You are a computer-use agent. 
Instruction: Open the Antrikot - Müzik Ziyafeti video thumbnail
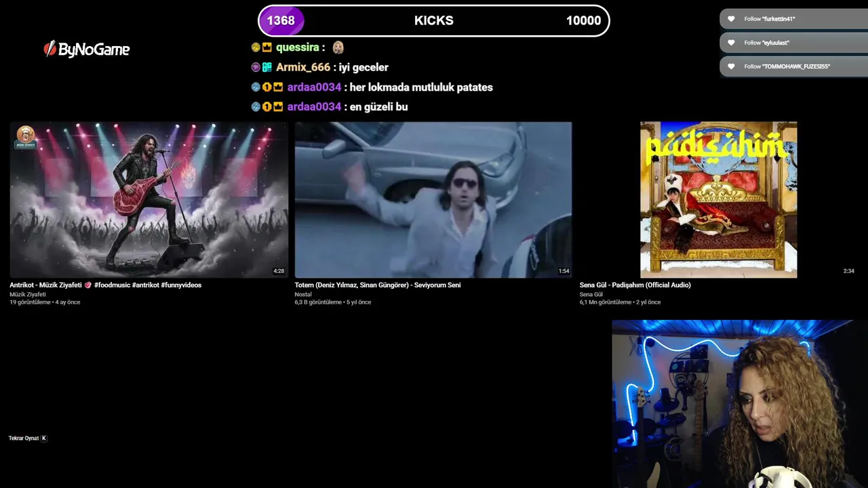coord(149,200)
